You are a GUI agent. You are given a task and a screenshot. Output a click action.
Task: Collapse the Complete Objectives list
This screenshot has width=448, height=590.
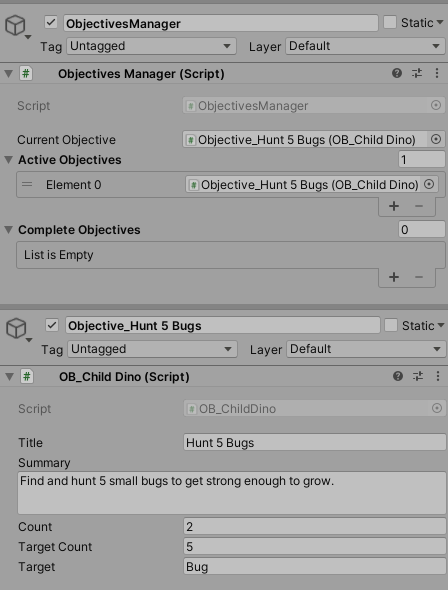pos(9,230)
